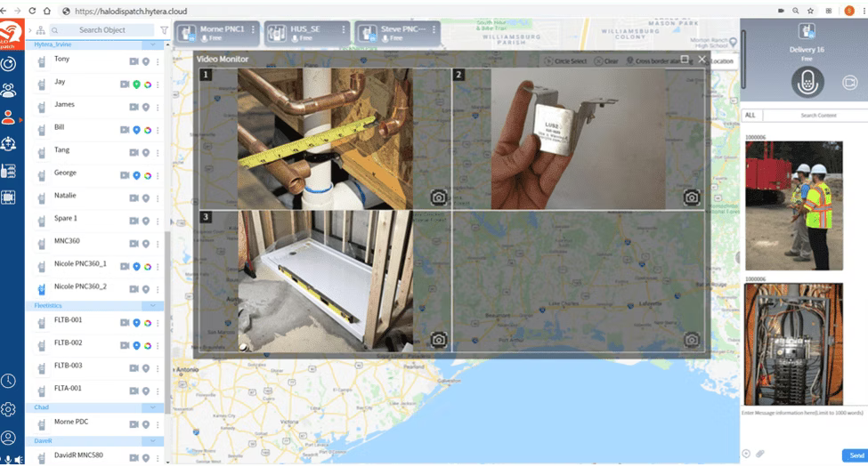Show Bill's track color wheel icon

coord(148,130)
